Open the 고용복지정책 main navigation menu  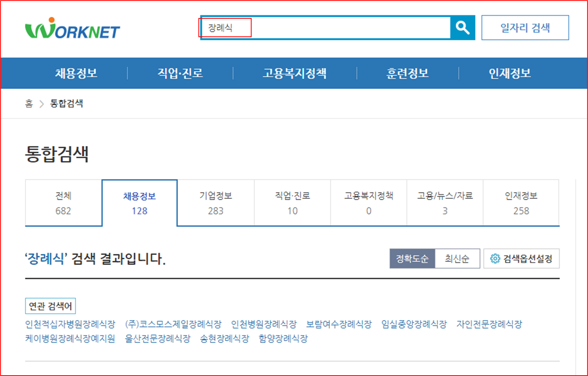[294, 73]
